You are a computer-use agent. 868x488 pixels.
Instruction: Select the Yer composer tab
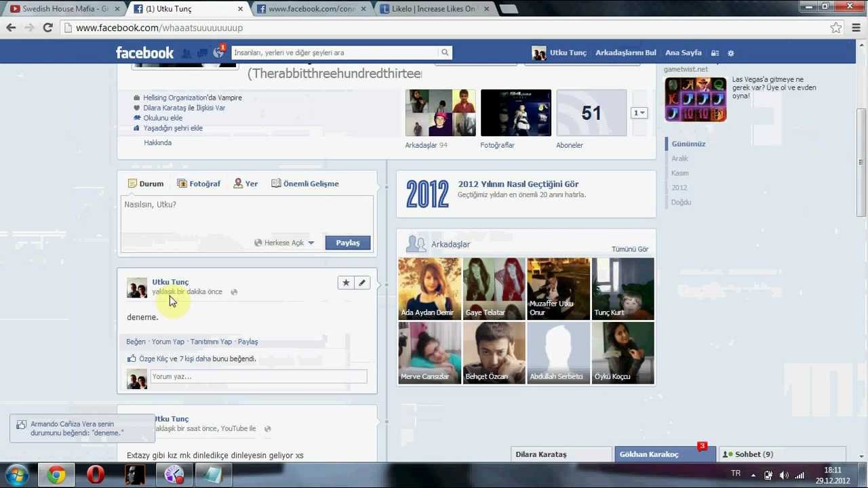click(x=245, y=184)
